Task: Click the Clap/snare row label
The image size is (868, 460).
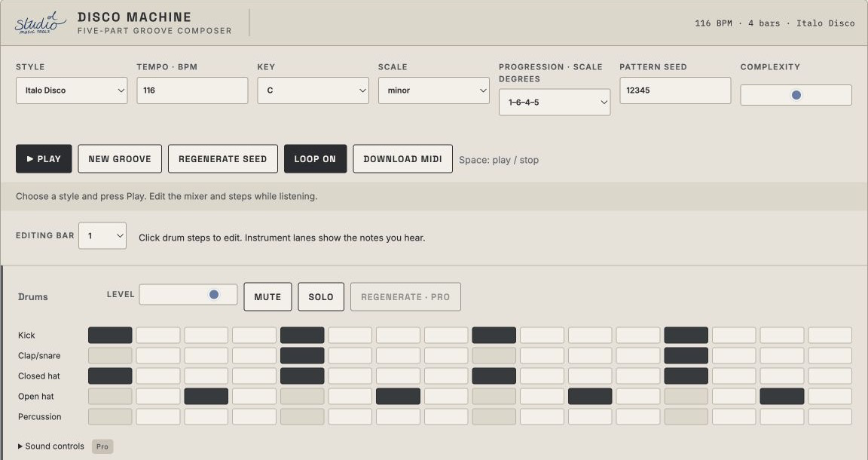Action: (x=39, y=356)
